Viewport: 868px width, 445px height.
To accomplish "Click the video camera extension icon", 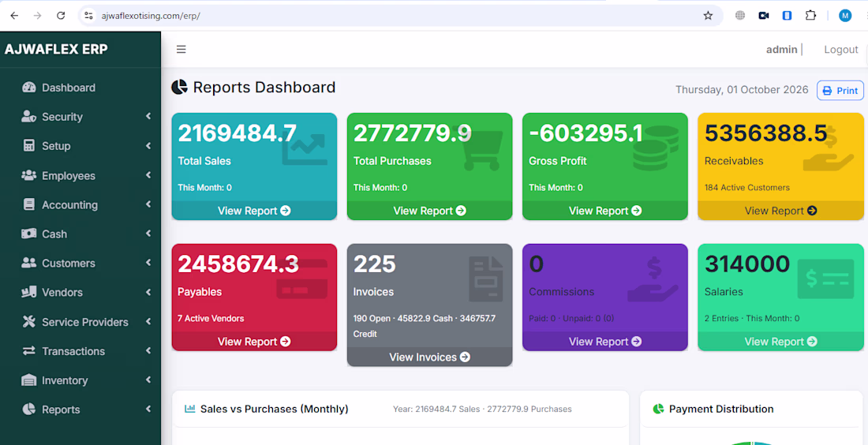I will [764, 16].
